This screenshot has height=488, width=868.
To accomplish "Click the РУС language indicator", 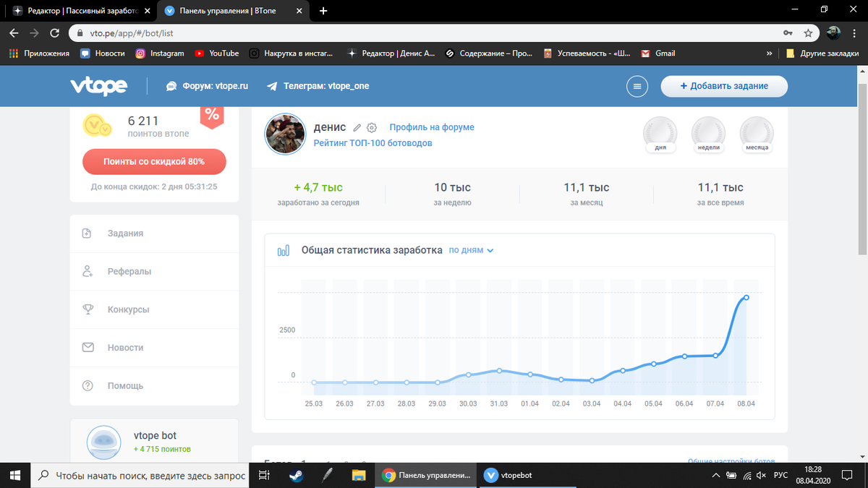I will (781, 475).
